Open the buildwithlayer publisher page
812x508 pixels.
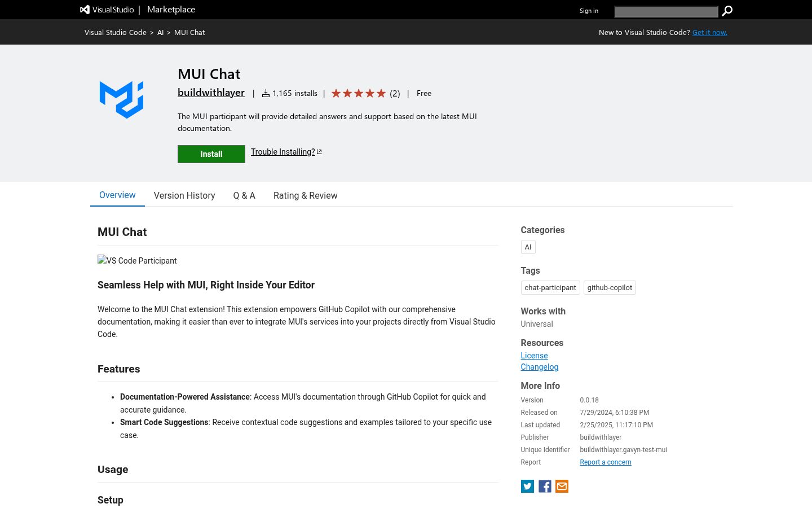coord(211,93)
